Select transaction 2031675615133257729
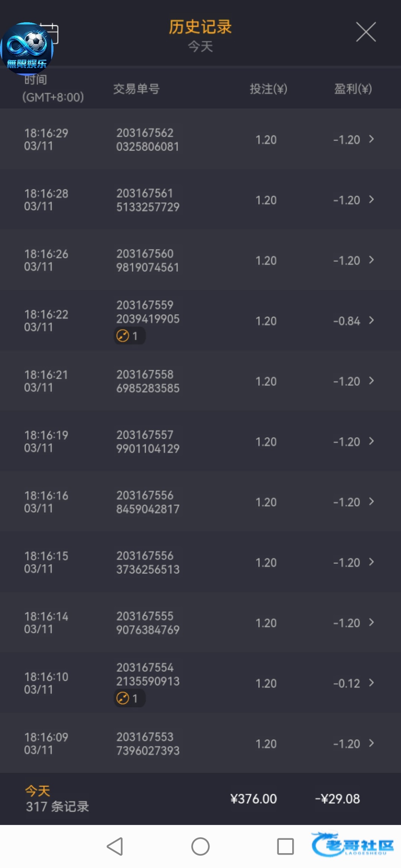 click(x=148, y=200)
